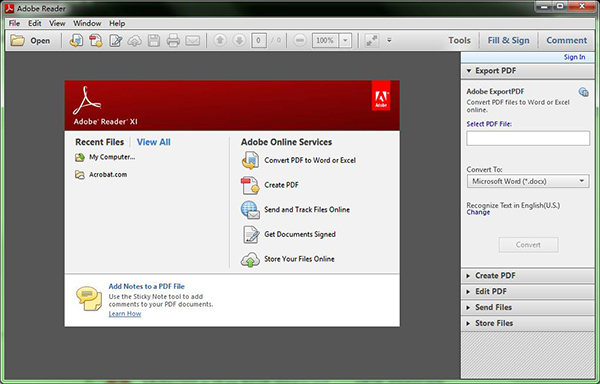Open the Edit menu
The image size is (600, 384).
[x=34, y=23]
